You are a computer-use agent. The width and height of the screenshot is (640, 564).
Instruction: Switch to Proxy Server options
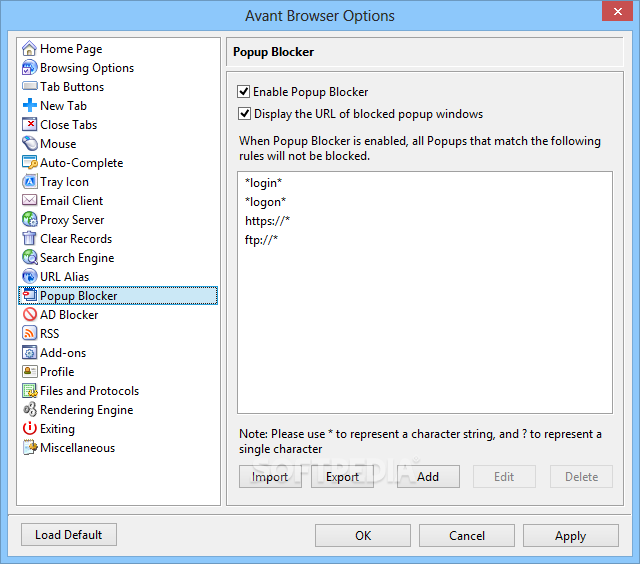(72, 220)
